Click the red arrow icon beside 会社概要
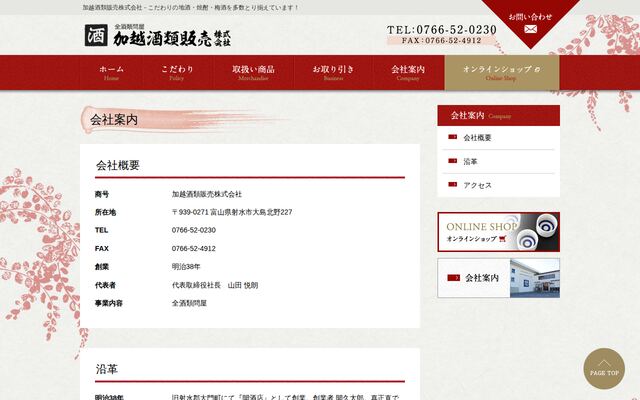Screen dimensions: 640x400 click(452, 137)
